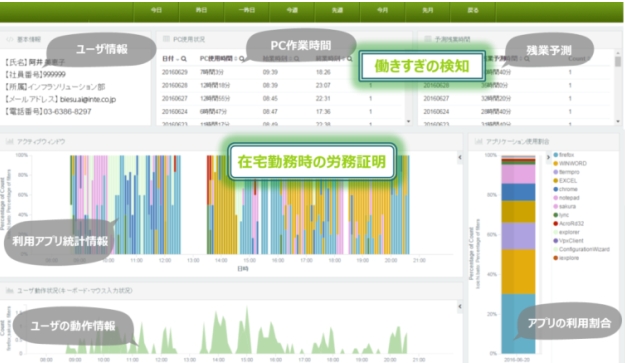Image resolution: width=625 pixels, height=363 pixels.
Task: Collapse the legend arrow of application usage chart
Action: click(548, 157)
